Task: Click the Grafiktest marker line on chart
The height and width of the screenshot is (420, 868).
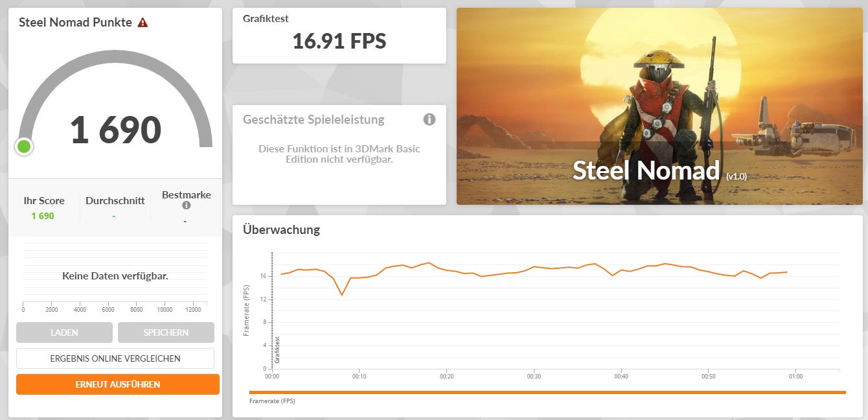Action: coord(273,310)
